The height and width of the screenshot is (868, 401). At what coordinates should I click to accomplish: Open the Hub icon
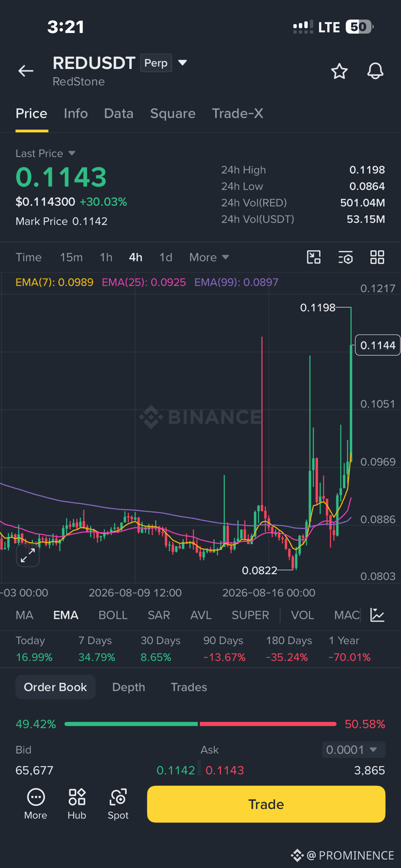tap(77, 805)
